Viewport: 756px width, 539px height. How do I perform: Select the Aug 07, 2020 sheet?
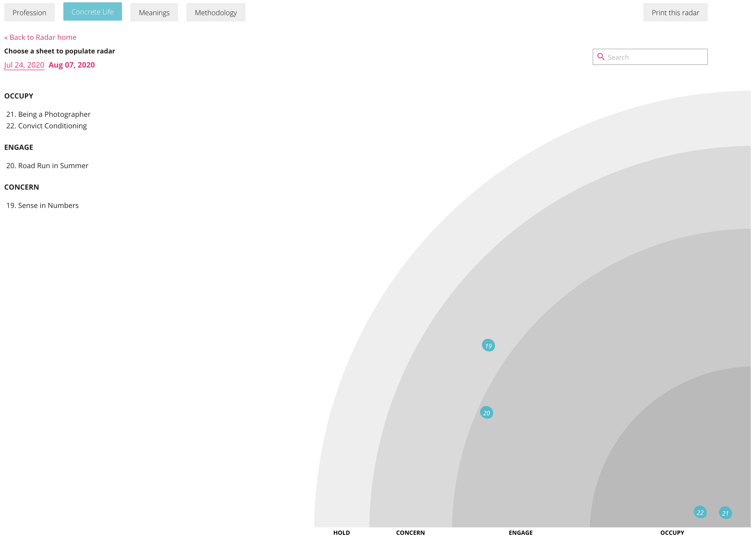(x=71, y=65)
